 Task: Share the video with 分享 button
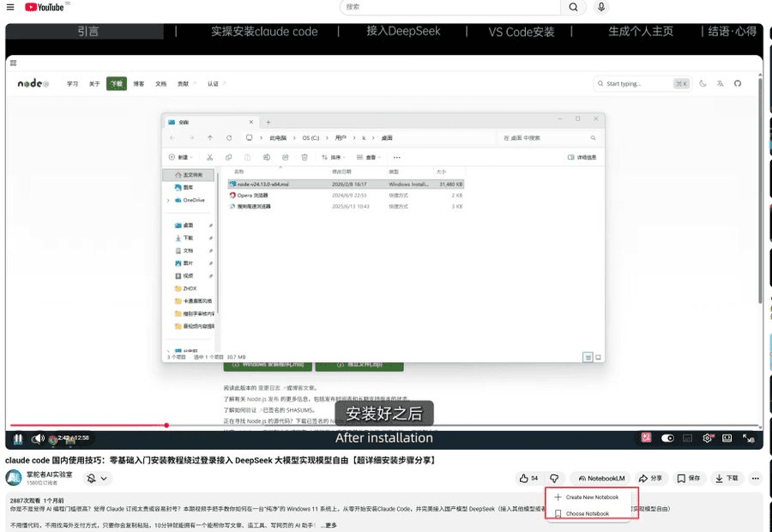tap(650, 478)
